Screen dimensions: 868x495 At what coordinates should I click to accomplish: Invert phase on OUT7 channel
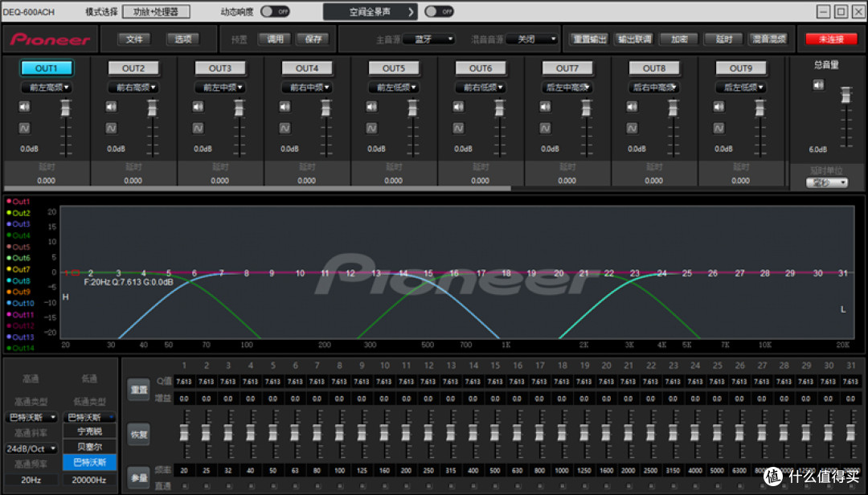point(545,128)
